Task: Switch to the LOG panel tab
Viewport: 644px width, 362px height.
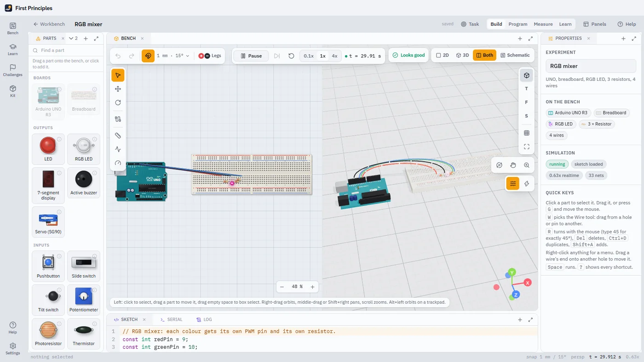Action: coord(204,319)
